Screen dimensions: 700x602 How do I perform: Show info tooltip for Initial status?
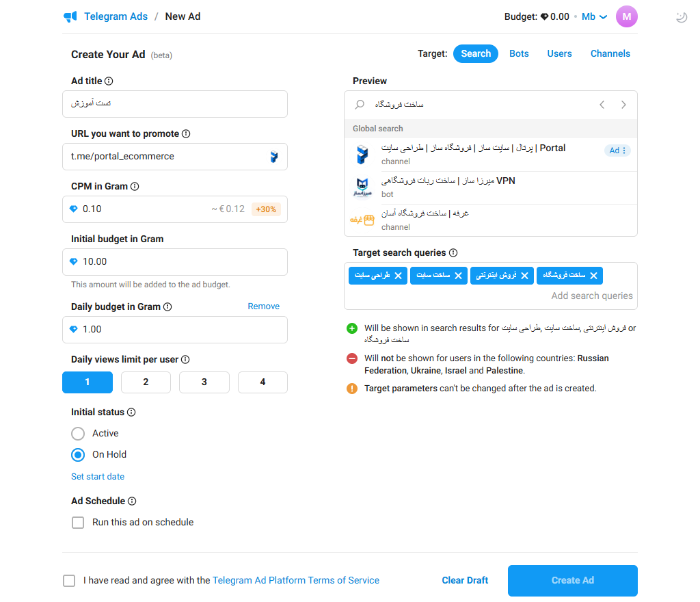pyautogui.click(x=131, y=413)
